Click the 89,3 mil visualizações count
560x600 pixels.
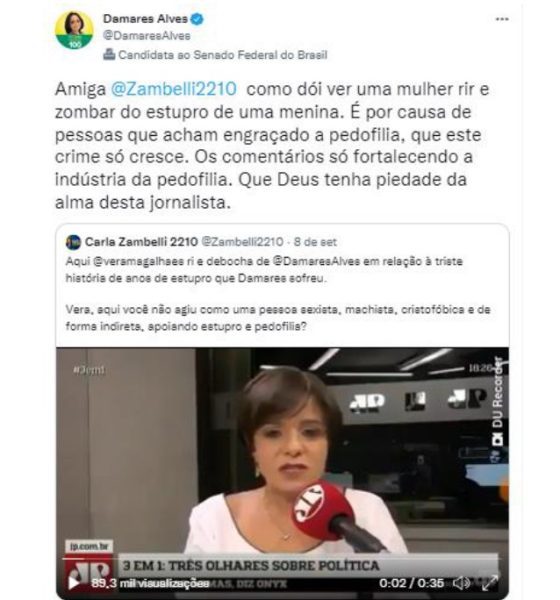coord(150,583)
